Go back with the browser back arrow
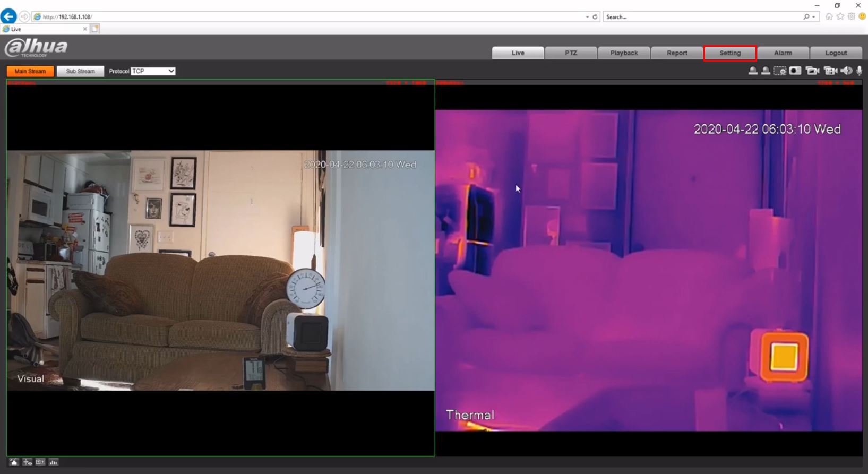The width and height of the screenshot is (868, 474). tap(8, 16)
